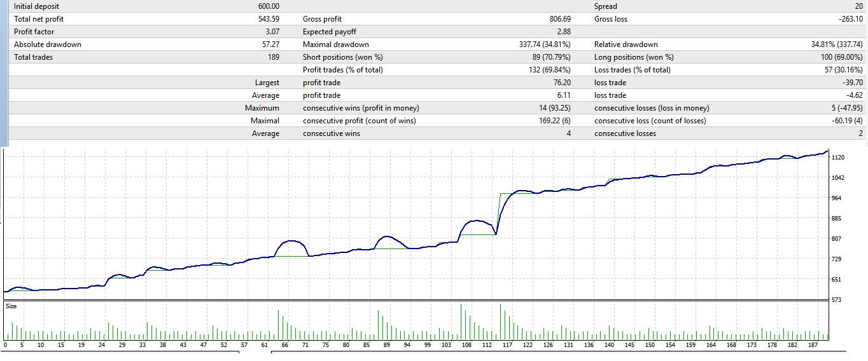
Task: Click the "Relative drawdown" label
Action: [626, 44]
